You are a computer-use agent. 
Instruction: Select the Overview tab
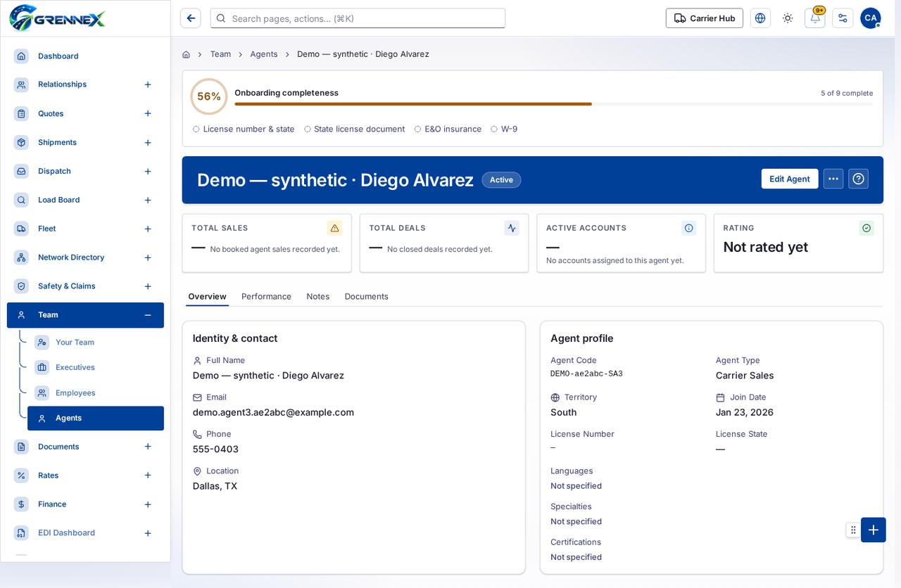coord(207,296)
